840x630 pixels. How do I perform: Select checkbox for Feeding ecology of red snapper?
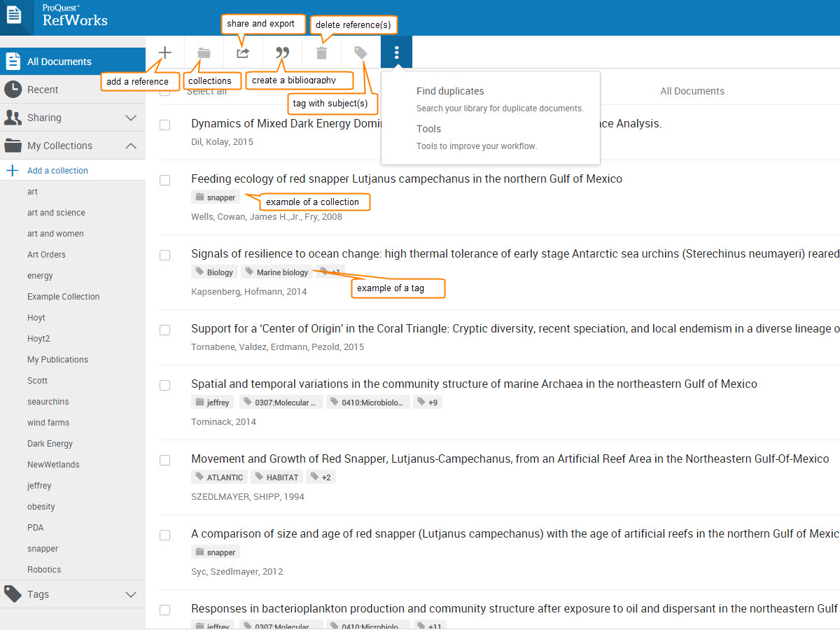(164, 180)
